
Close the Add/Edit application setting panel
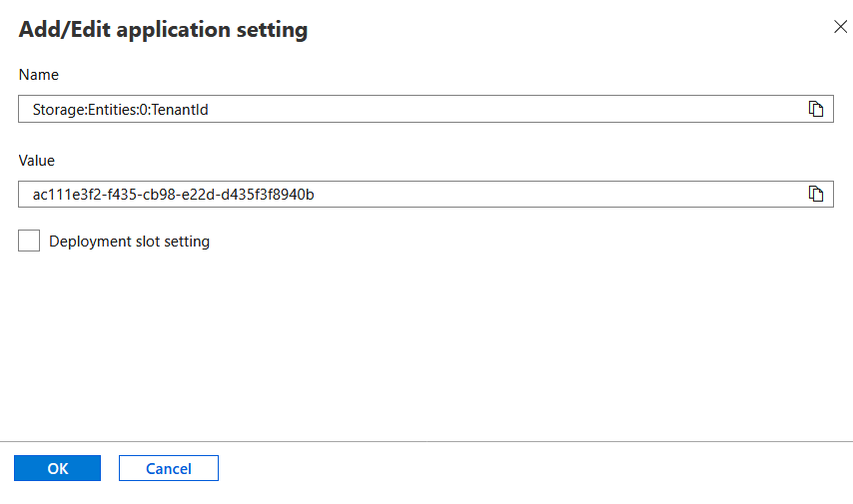click(840, 27)
